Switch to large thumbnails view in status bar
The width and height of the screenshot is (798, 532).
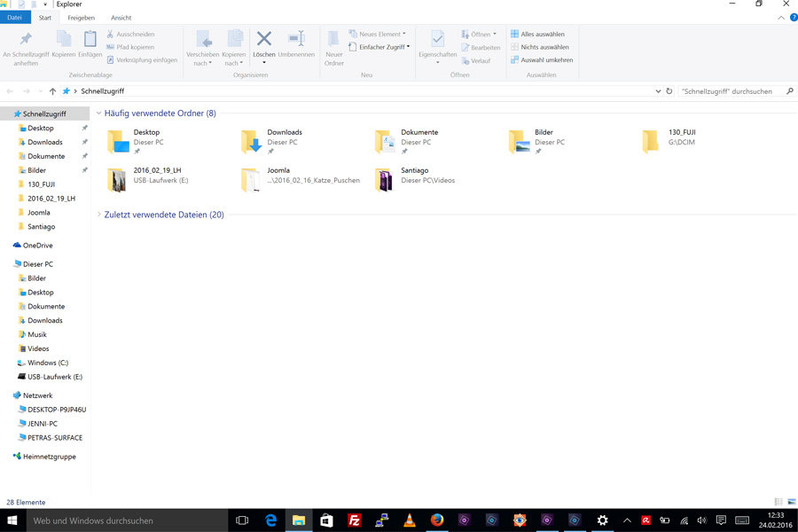(792, 503)
